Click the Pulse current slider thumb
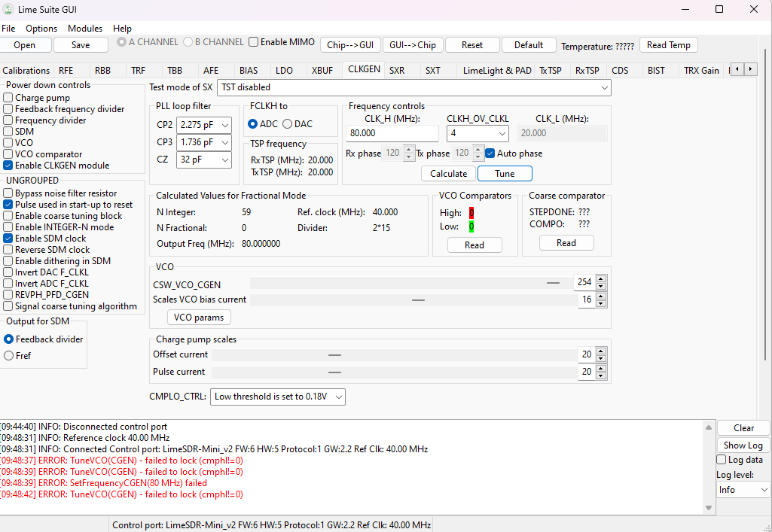 click(335, 372)
